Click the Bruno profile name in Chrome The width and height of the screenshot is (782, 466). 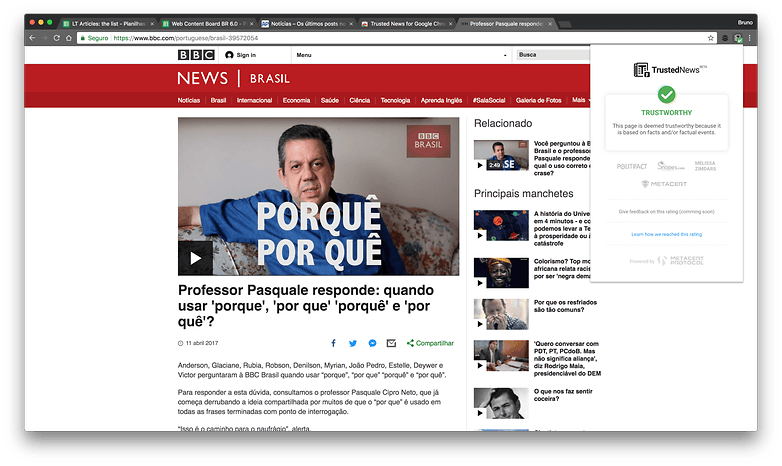(745, 22)
